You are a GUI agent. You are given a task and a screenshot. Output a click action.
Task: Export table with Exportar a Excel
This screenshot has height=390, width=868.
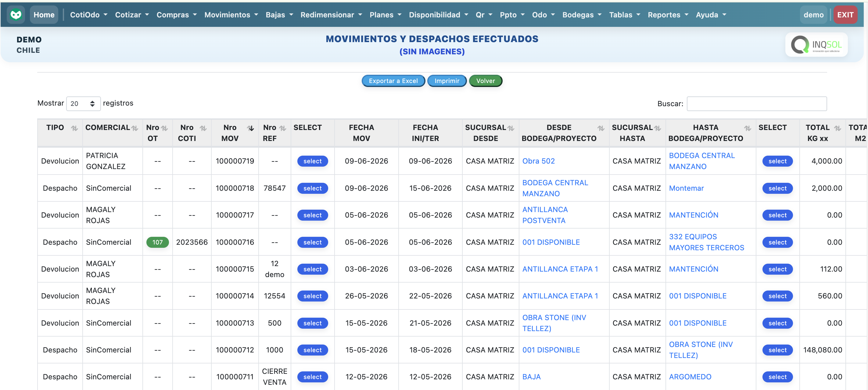[x=393, y=81]
